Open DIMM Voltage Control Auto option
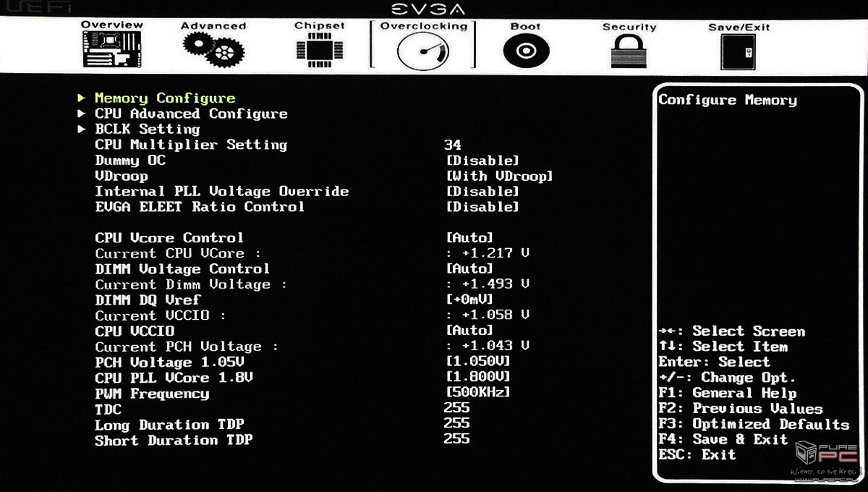Image resolution: width=868 pixels, height=492 pixels. coord(469,269)
